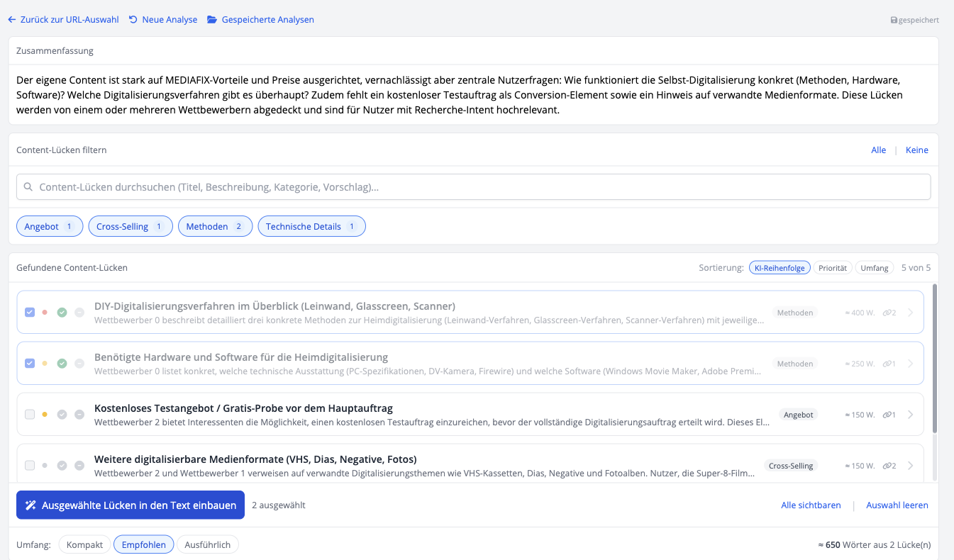Image resolution: width=954 pixels, height=560 pixels.
Task: Click the restart icon beside Neue Analyse
Action: click(133, 20)
